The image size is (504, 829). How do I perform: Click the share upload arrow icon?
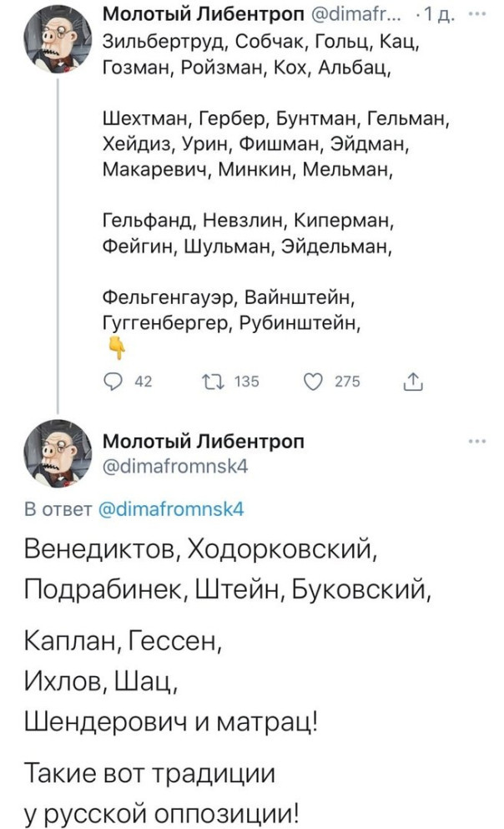(411, 382)
